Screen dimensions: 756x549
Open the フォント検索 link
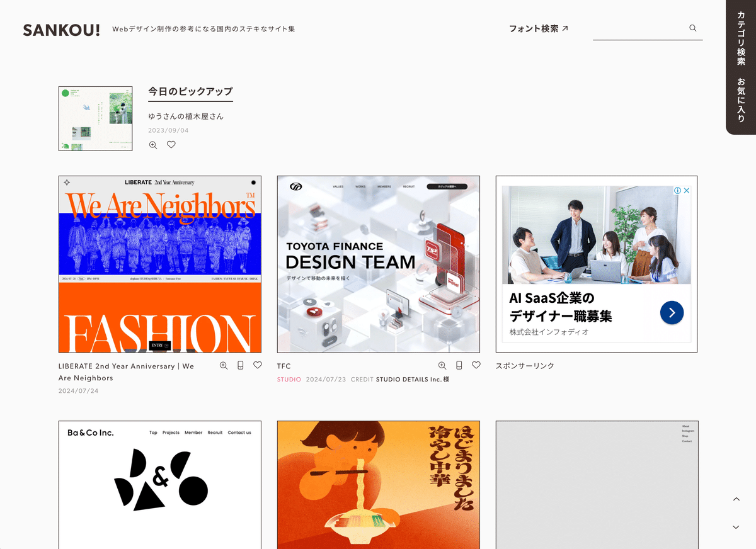click(539, 28)
